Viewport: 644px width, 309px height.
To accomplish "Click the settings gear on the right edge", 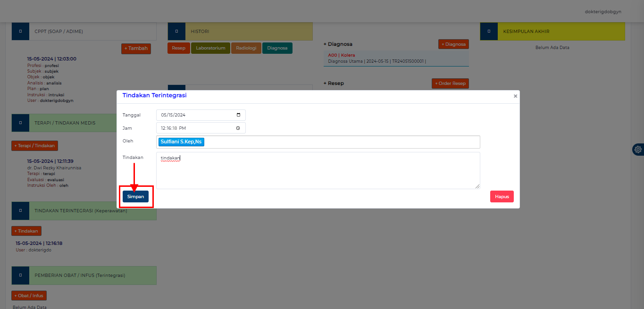I will [638, 149].
